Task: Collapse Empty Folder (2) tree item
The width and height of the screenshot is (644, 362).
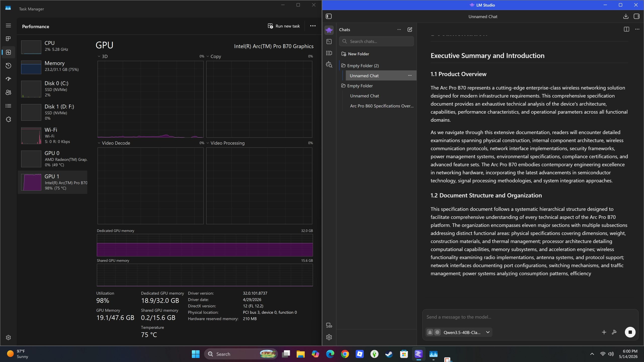Action: 360,66
